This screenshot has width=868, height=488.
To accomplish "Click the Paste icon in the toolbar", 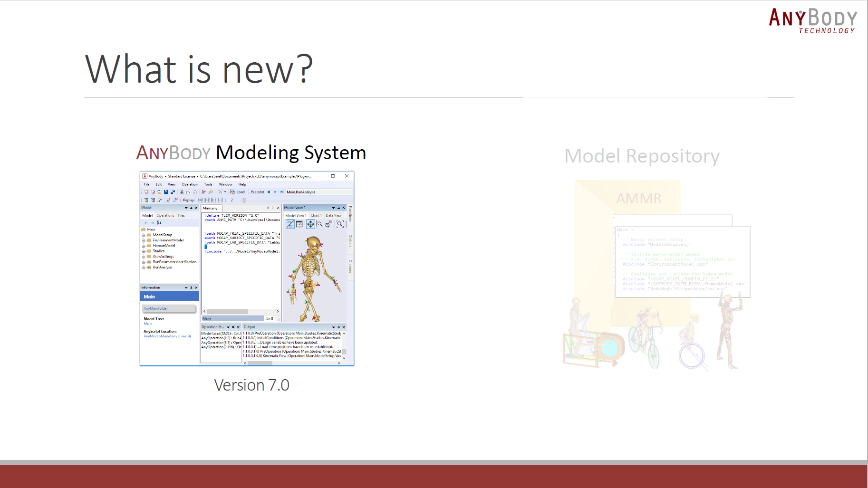I will pos(195,192).
